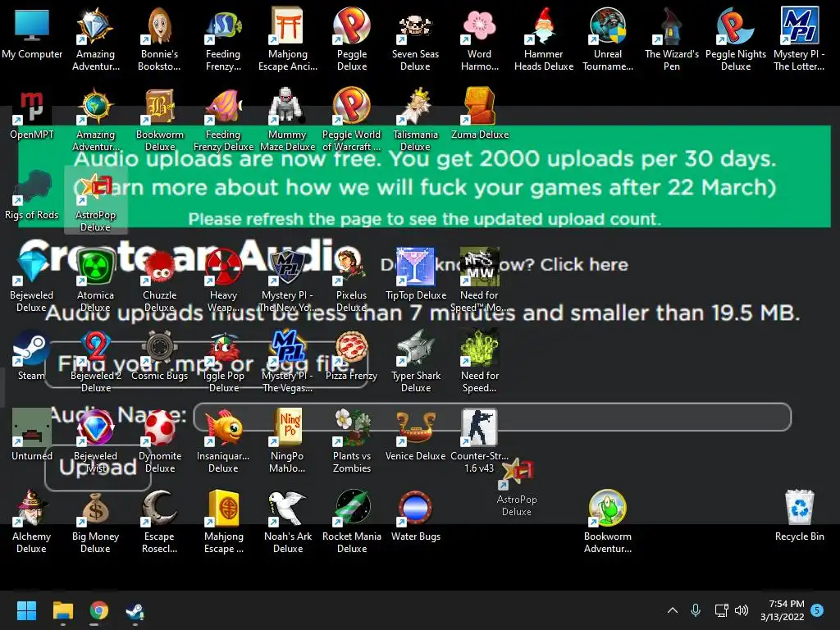Open the volume speaker tray icon
Image resolution: width=840 pixels, height=630 pixels.
742,610
